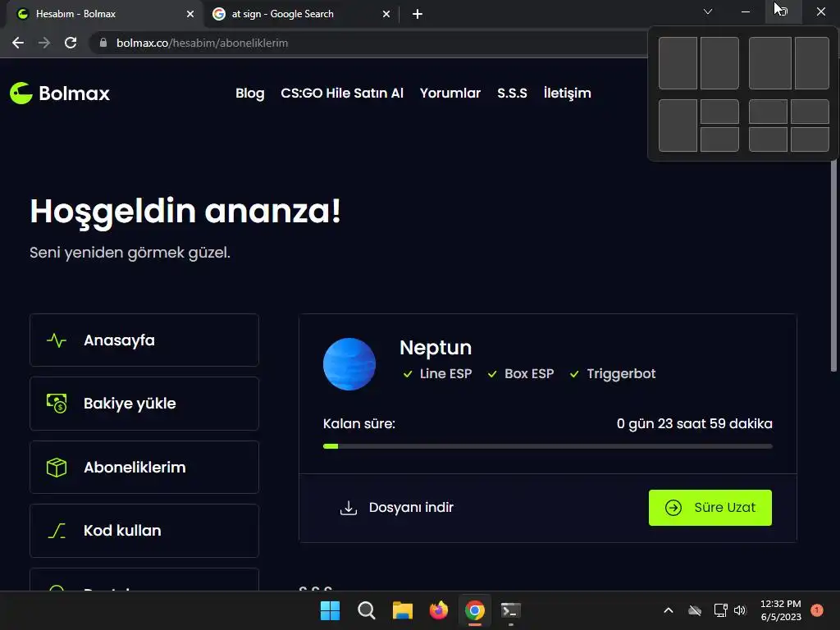The width and height of the screenshot is (840, 630).
Task: Click the lock site info icon
Action: click(x=103, y=43)
